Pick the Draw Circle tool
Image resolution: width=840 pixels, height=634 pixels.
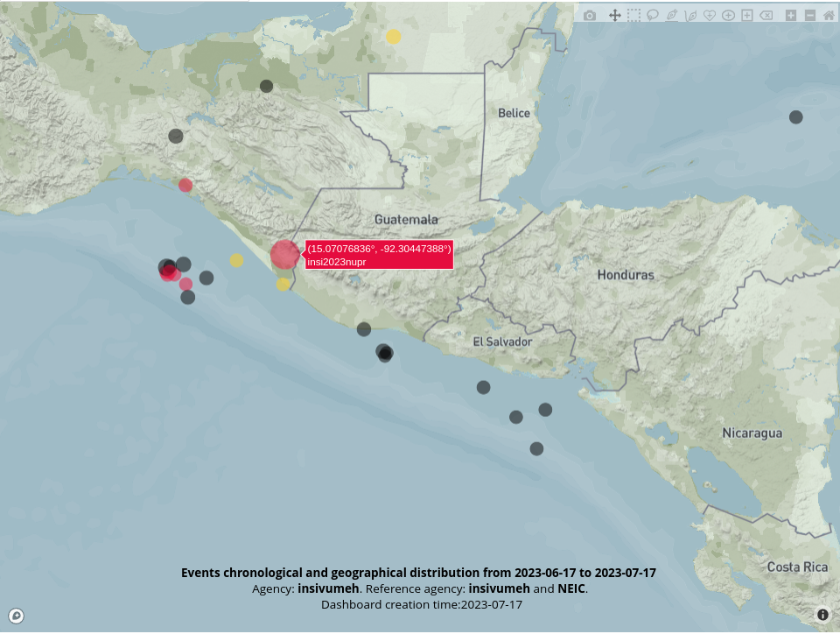click(728, 16)
